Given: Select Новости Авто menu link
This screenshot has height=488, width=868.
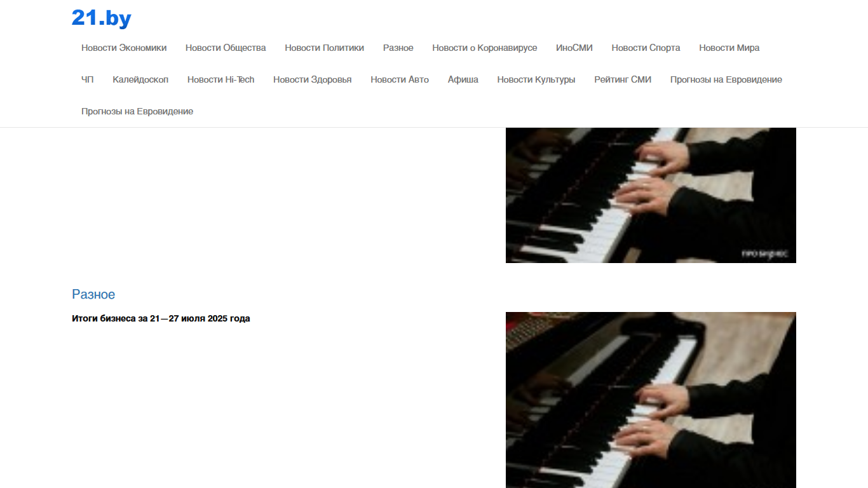Looking at the screenshot, I should click(x=400, y=79).
